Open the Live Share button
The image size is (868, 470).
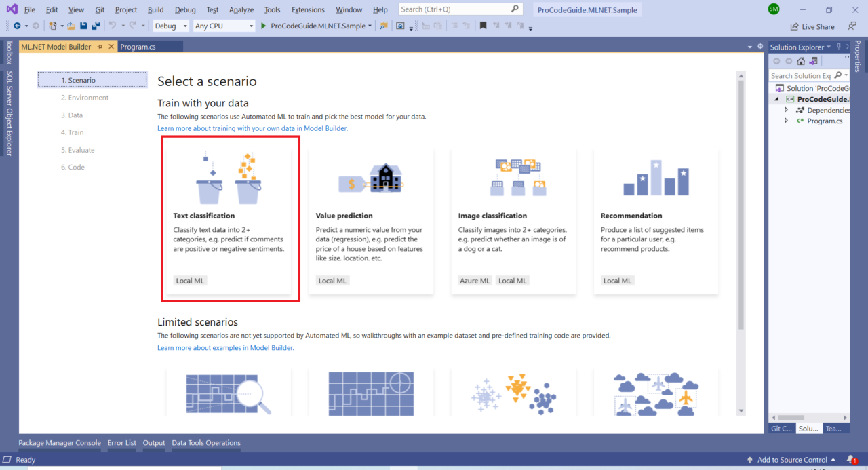point(812,26)
